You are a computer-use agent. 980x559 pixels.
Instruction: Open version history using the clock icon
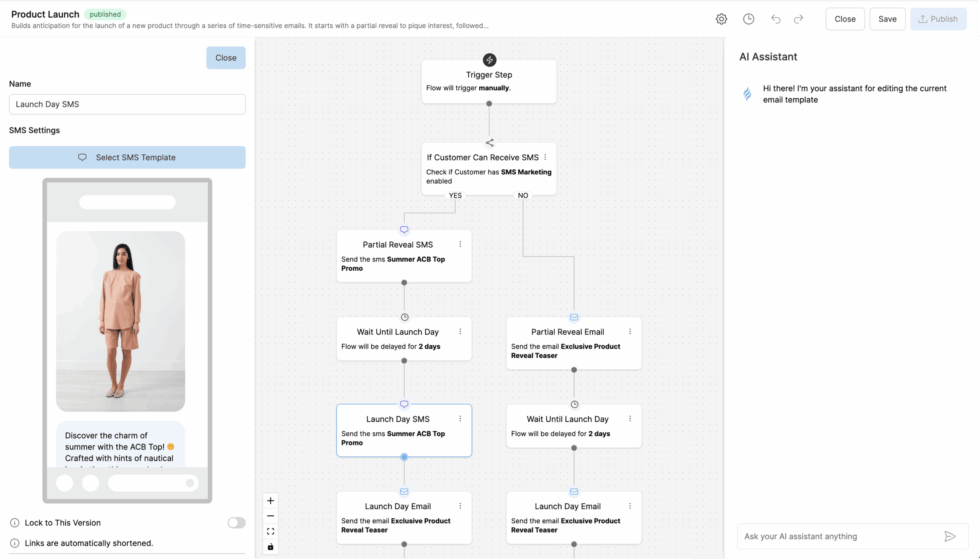point(748,19)
